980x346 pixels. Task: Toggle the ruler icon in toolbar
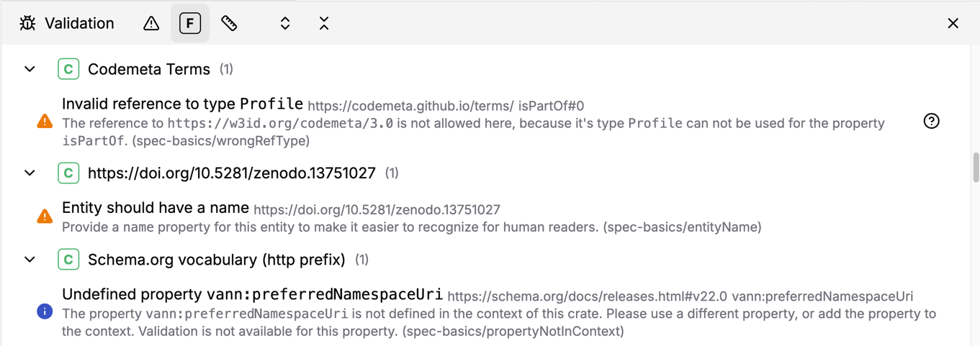point(229,23)
